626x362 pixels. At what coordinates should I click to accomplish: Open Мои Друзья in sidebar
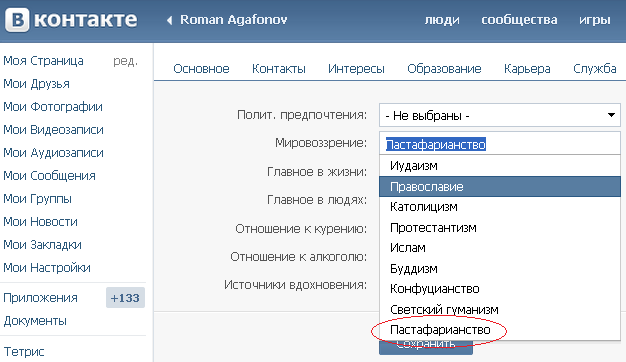36,84
